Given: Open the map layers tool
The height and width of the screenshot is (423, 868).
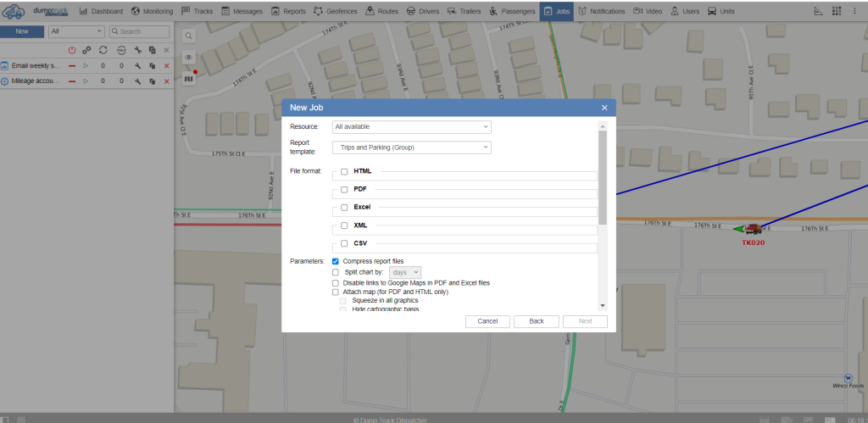Looking at the screenshot, I should click(x=189, y=79).
